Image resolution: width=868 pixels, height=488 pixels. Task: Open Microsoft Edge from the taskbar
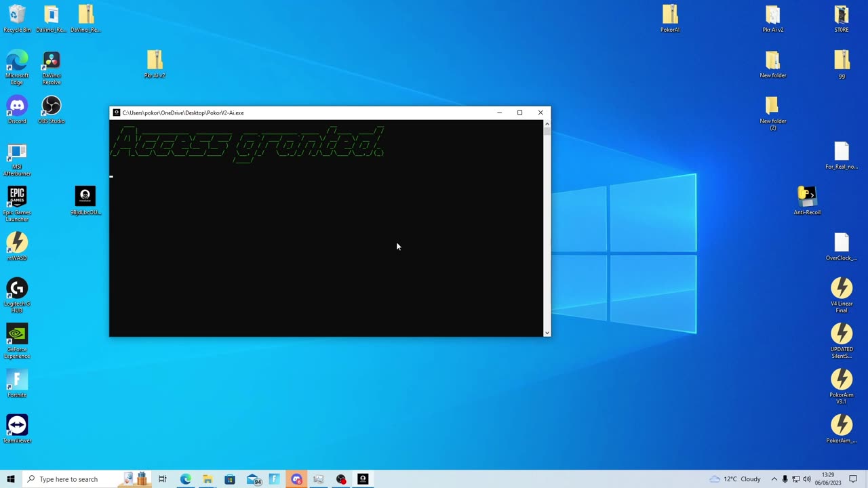[185, 479]
